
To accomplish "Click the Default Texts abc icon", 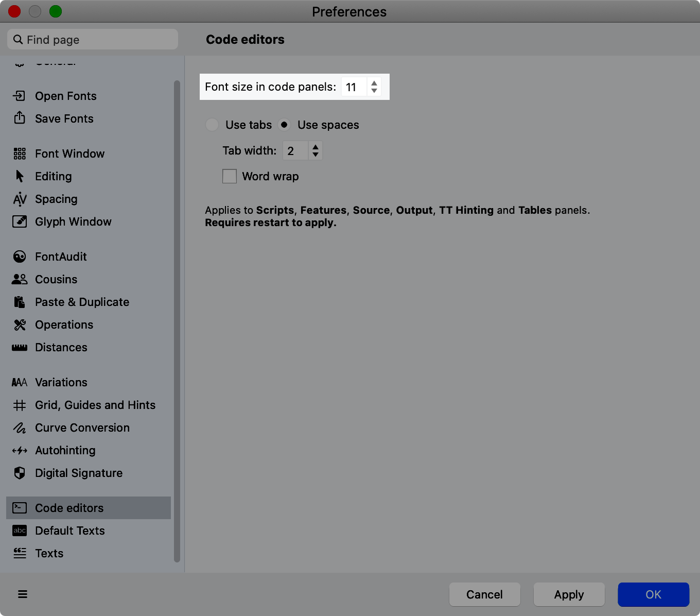I will [20, 531].
